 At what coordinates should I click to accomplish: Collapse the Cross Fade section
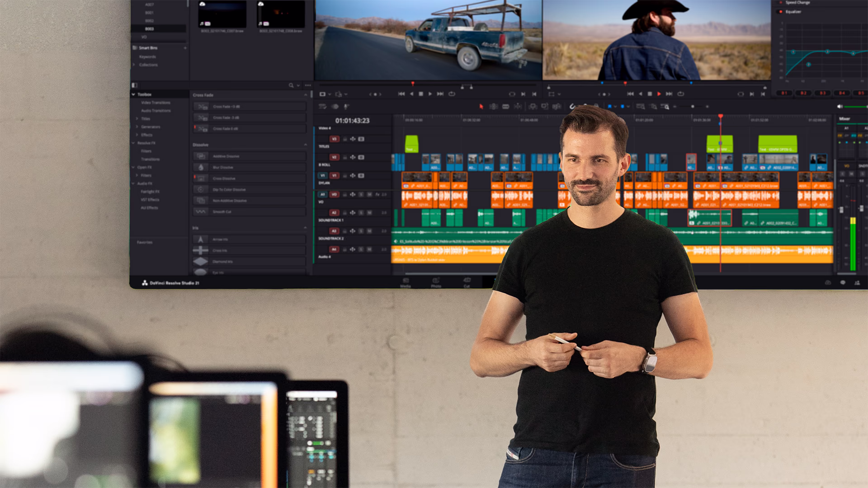pos(306,95)
